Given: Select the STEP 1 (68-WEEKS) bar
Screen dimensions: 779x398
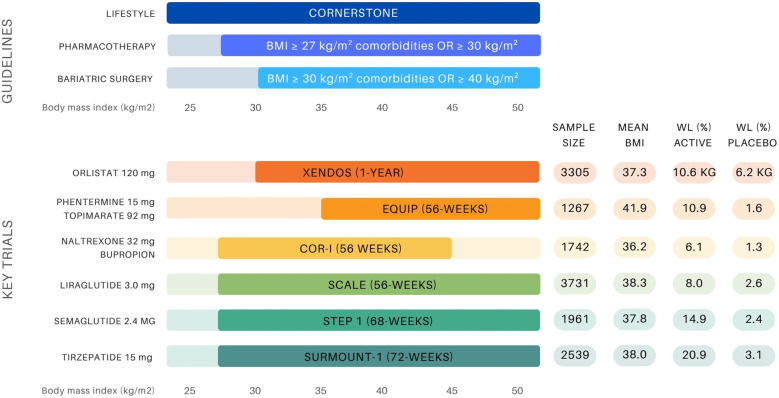Looking at the screenshot, I should pyautogui.click(x=379, y=320).
